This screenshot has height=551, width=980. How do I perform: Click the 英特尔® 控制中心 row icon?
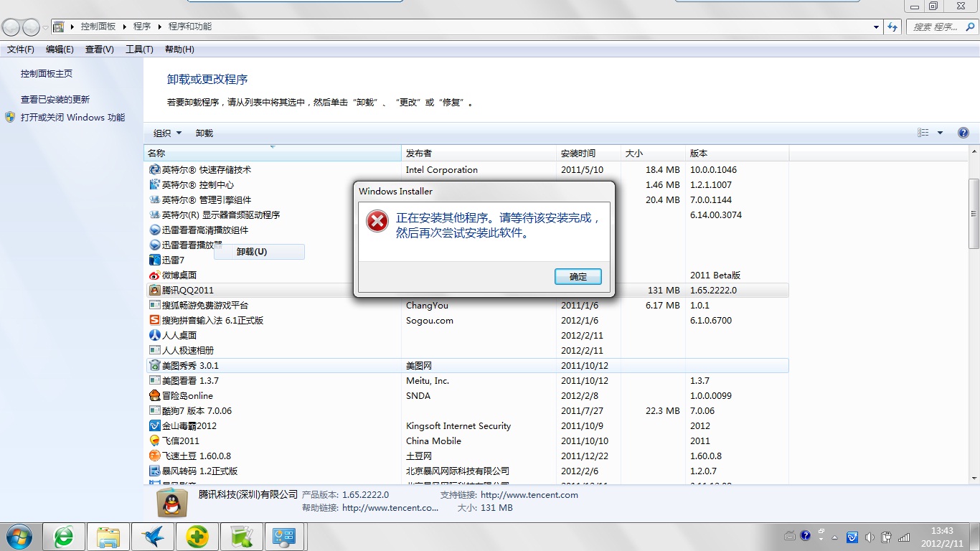pyautogui.click(x=154, y=185)
